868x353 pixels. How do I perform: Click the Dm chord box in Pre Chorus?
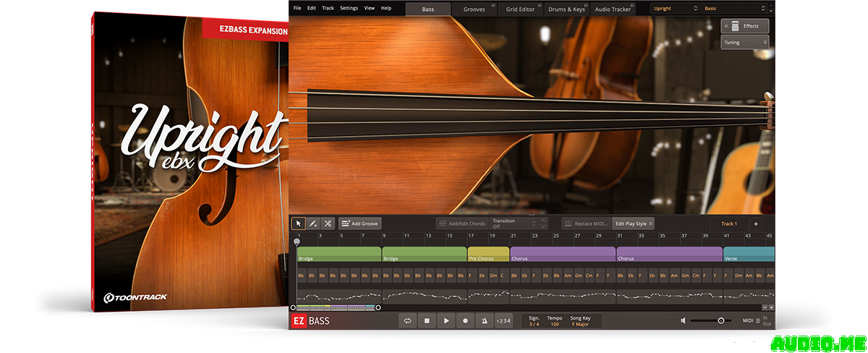pyautogui.click(x=492, y=276)
